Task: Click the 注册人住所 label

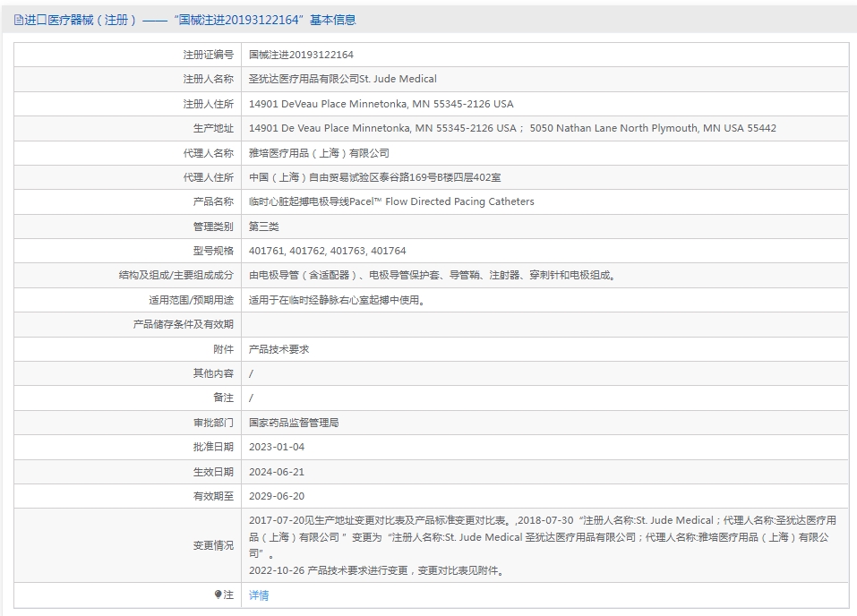Action: coord(209,104)
